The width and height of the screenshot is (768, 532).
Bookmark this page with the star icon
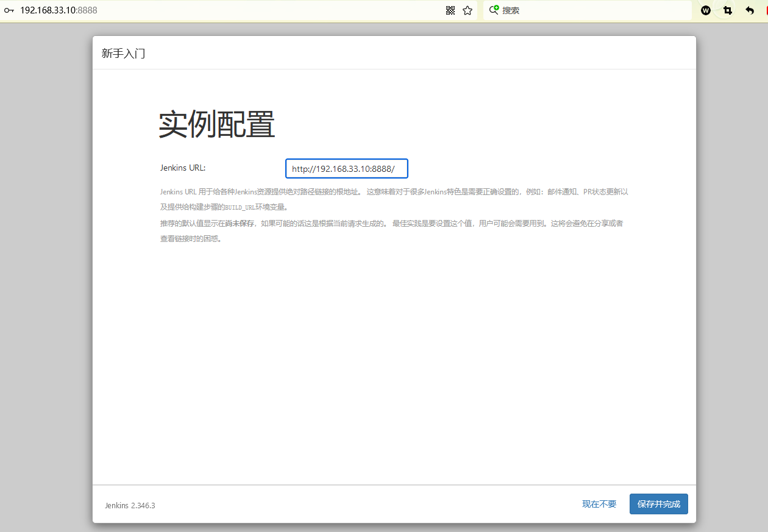(x=468, y=10)
